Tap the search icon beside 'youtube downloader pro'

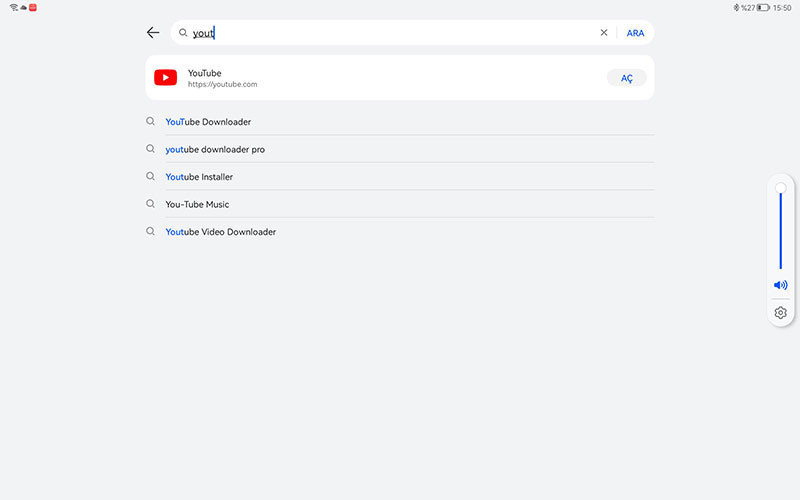click(x=150, y=149)
